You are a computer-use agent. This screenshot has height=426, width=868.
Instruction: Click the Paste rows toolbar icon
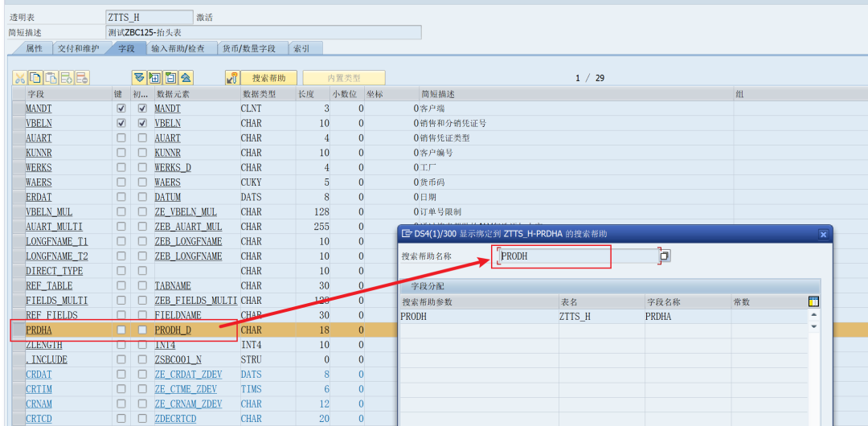click(x=51, y=78)
